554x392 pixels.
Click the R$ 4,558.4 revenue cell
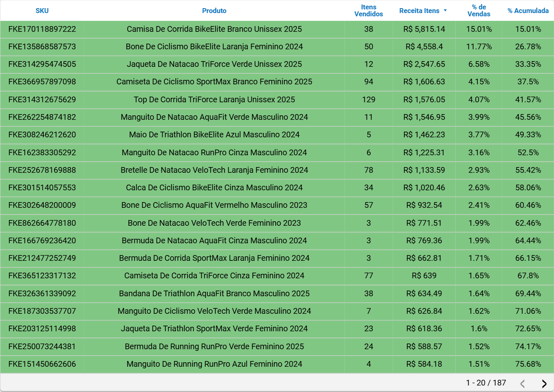tap(424, 47)
